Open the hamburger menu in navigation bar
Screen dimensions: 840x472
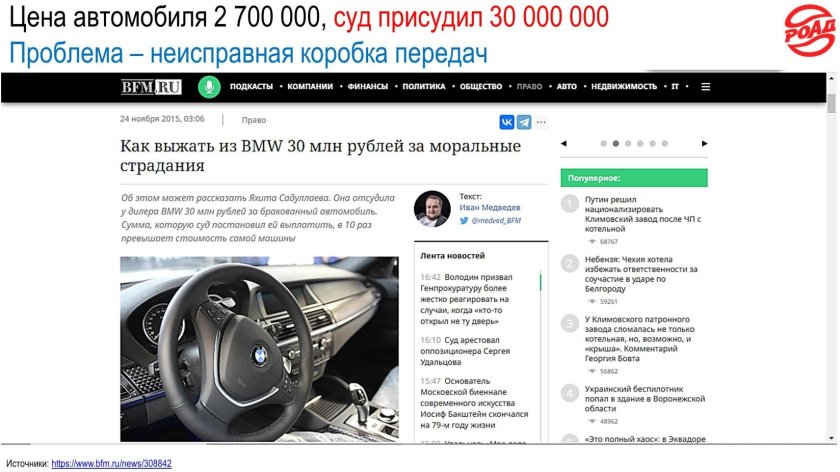[x=706, y=87]
